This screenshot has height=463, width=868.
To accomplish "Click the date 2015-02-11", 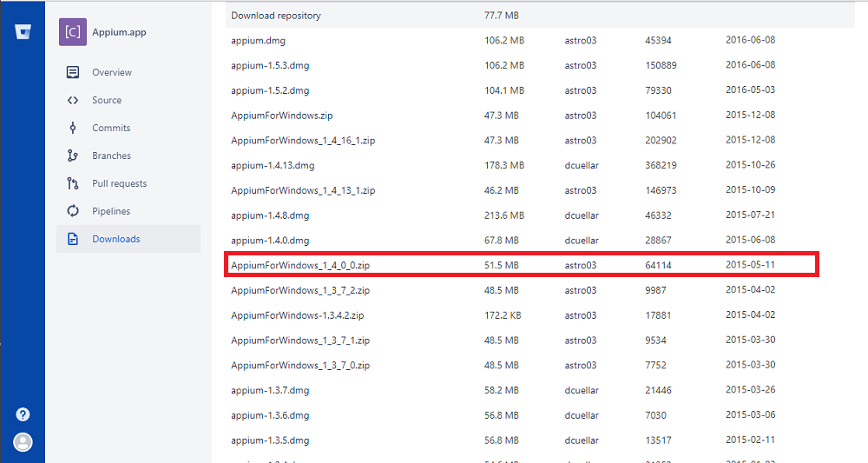I will coord(750,440).
